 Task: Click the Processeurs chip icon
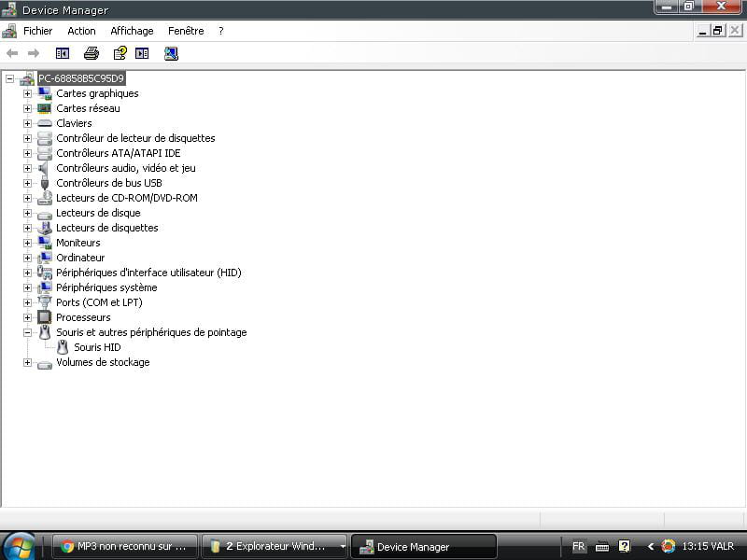45,317
